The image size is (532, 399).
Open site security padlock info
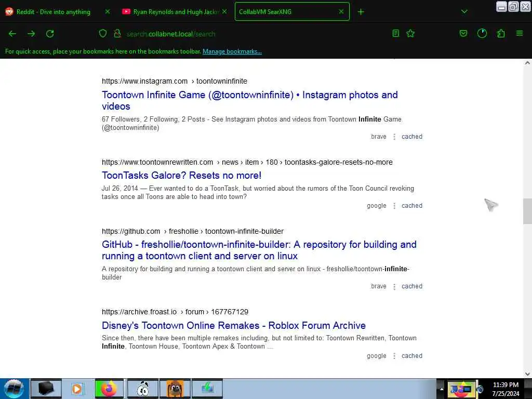[117, 33]
